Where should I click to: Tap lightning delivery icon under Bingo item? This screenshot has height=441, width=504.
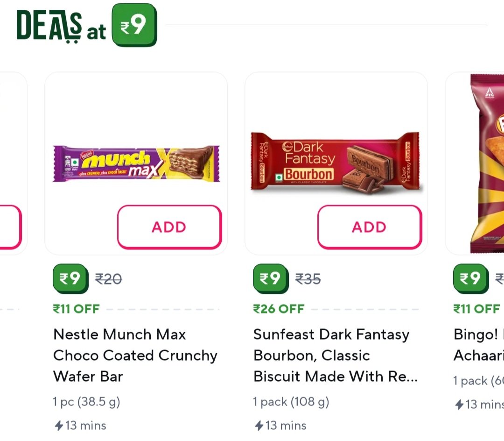(459, 405)
